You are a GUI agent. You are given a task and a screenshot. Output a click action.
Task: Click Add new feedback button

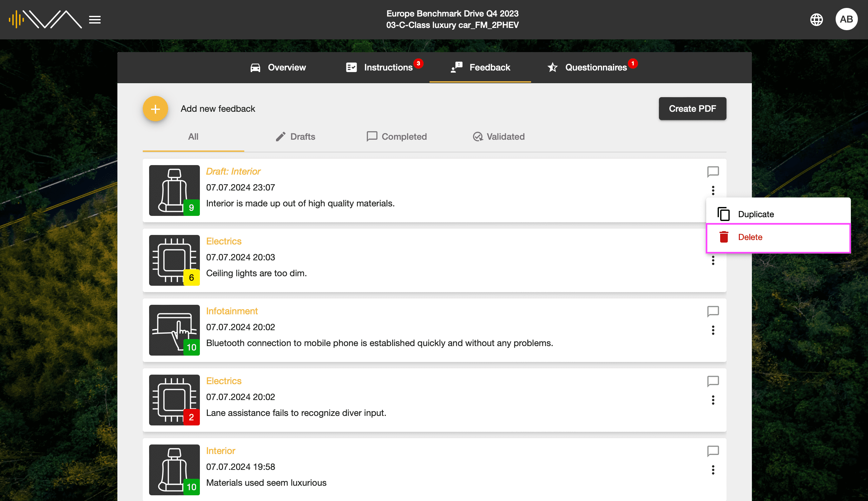tap(155, 109)
